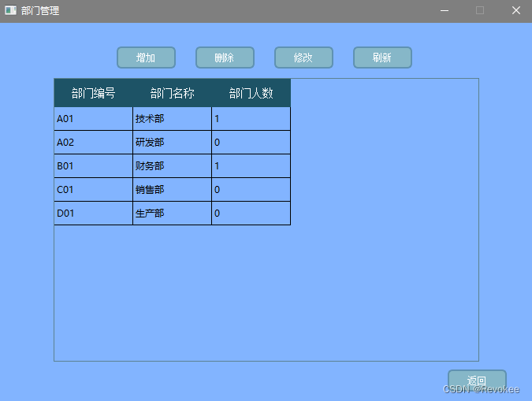Select the B01 department code cell

(93, 166)
